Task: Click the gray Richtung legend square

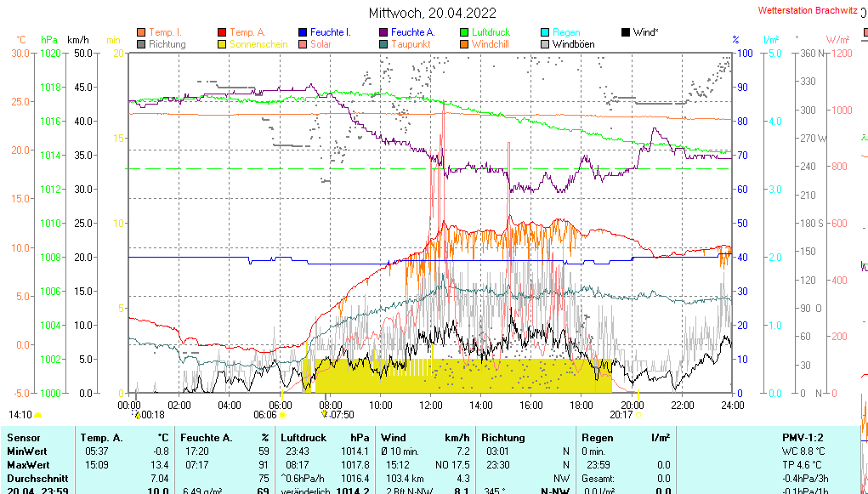Action: click(x=141, y=44)
